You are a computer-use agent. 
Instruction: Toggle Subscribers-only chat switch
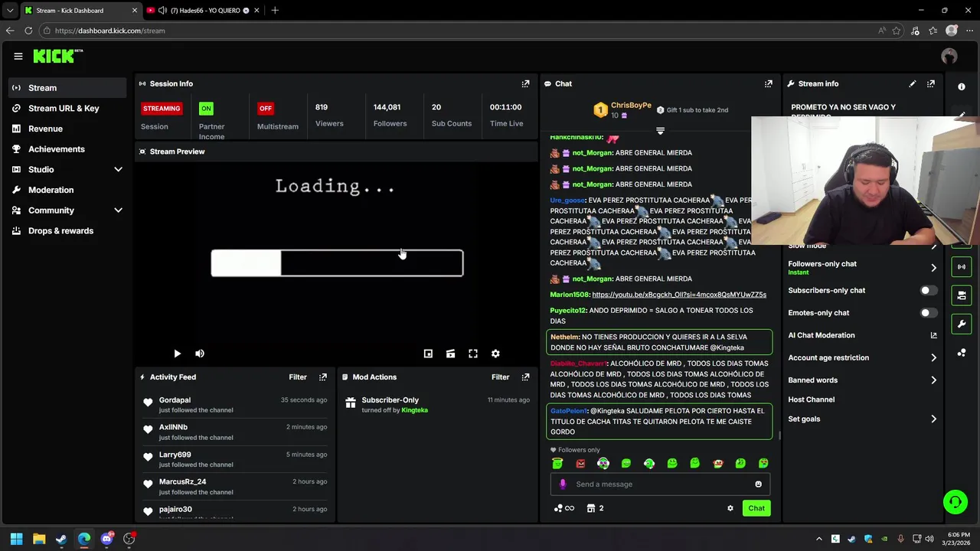(x=927, y=291)
